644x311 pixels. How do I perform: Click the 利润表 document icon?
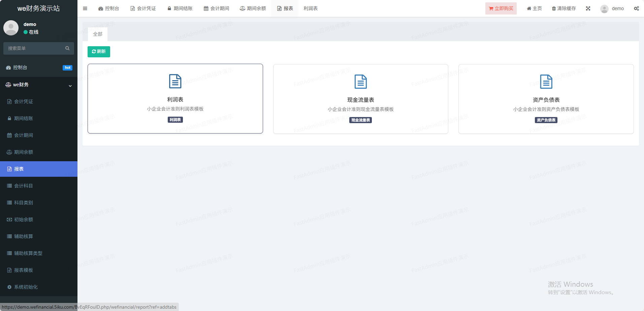175,81
